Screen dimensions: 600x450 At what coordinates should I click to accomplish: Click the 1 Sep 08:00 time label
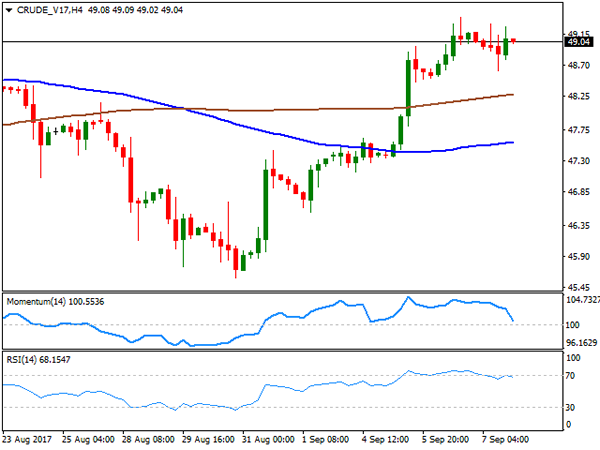(326, 439)
